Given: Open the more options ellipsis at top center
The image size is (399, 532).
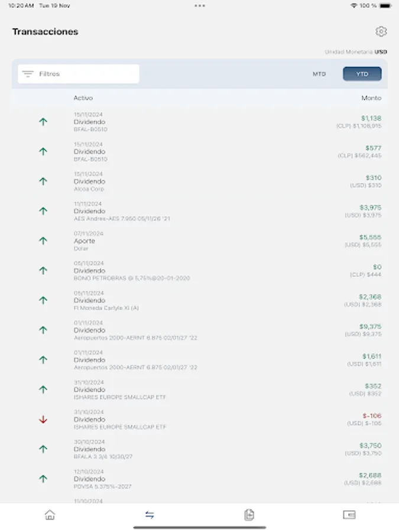Looking at the screenshot, I should point(199,5).
